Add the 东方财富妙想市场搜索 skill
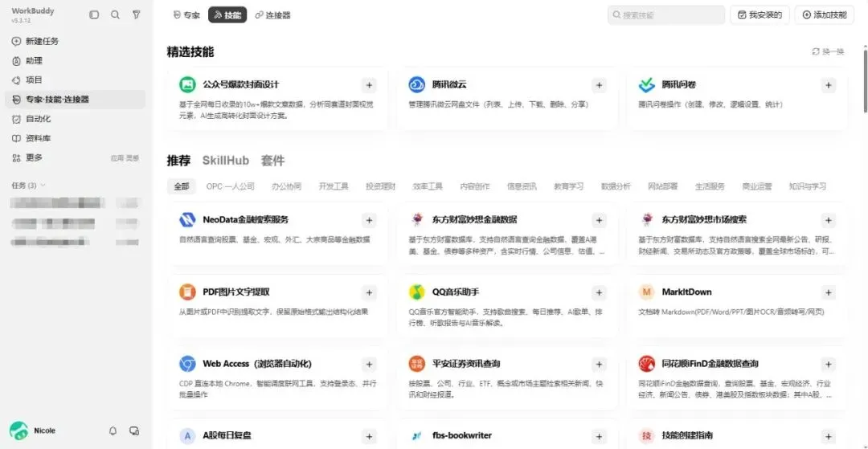This screenshot has width=868, height=449. [x=828, y=220]
